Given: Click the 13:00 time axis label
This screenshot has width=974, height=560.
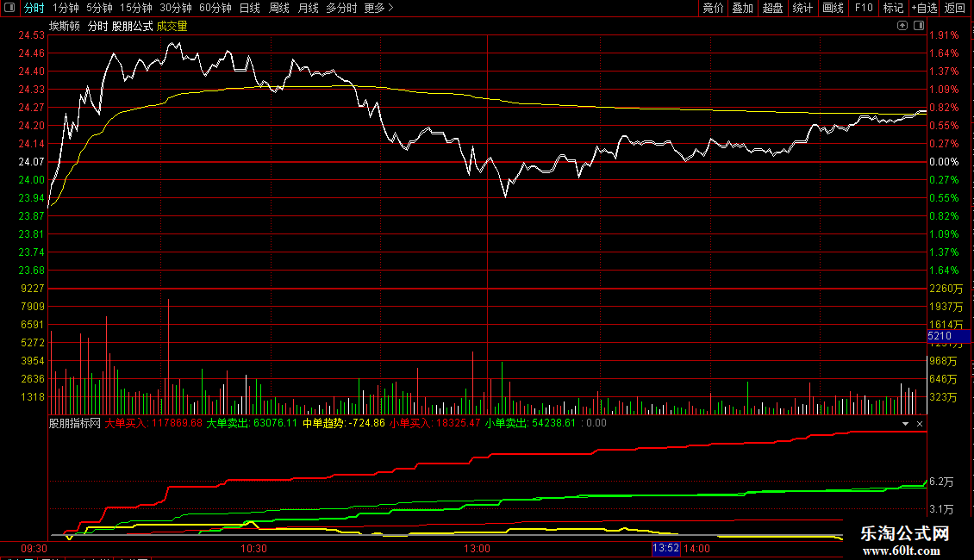Looking at the screenshot, I should (x=477, y=549).
